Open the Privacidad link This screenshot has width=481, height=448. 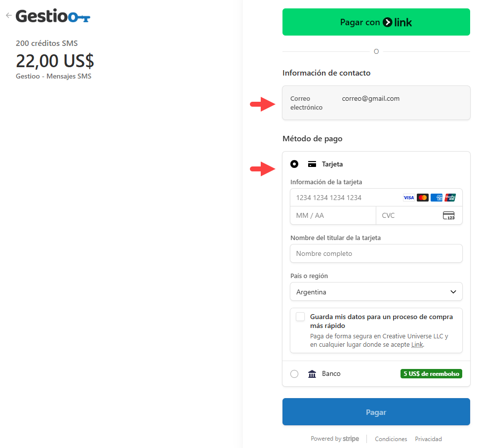(x=428, y=439)
